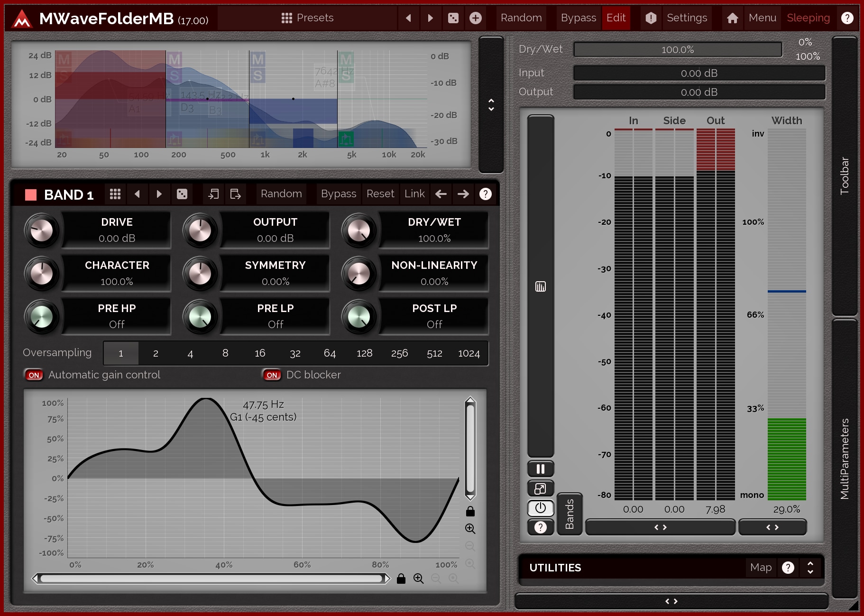Screen dimensions: 864x616
Task: Expand the Utilities panel arrows
Action: tap(810, 568)
